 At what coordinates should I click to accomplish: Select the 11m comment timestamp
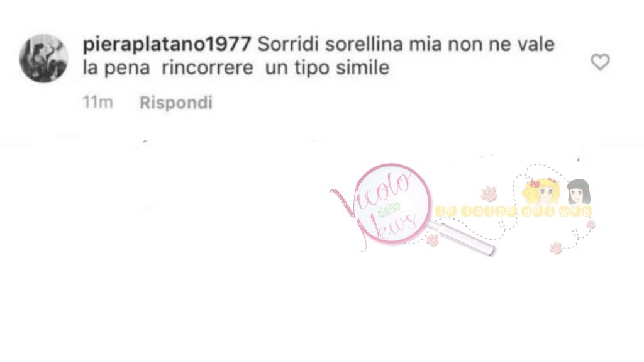pyautogui.click(x=97, y=102)
